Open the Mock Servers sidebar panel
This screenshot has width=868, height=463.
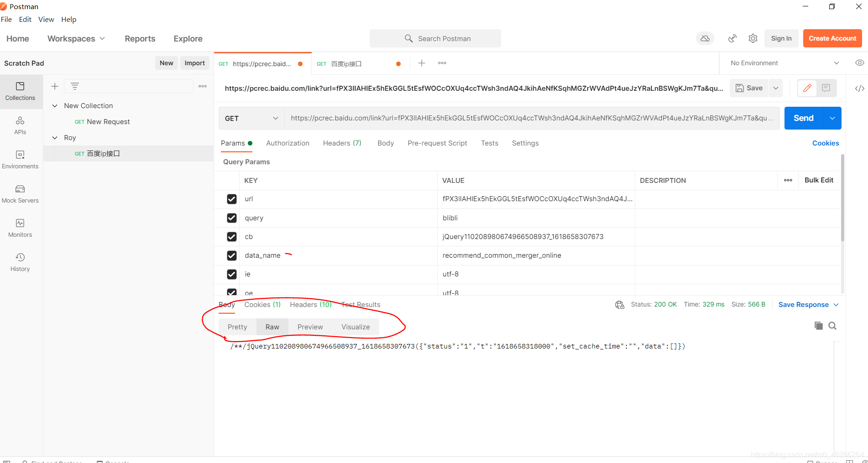(x=20, y=194)
